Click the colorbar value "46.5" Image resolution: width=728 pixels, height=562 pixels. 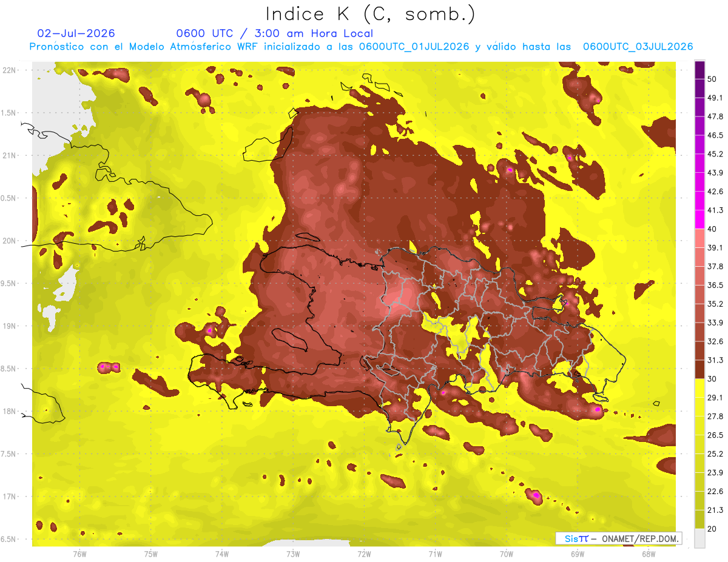pyautogui.click(x=715, y=135)
